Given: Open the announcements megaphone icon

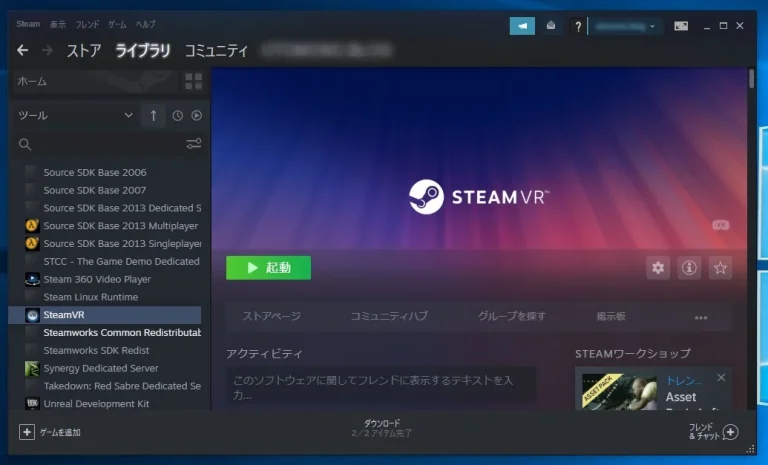Looking at the screenshot, I should pyautogui.click(x=522, y=26).
